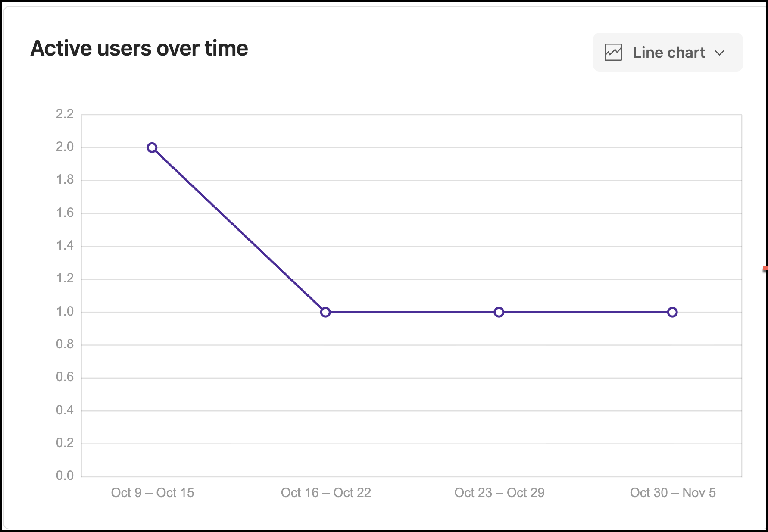Click the line chart icon

coord(613,53)
